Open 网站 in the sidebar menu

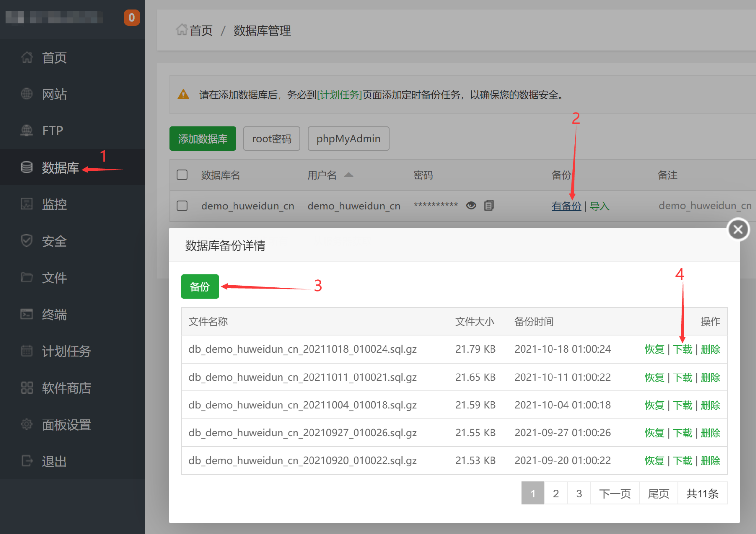click(x=54, y=94)
